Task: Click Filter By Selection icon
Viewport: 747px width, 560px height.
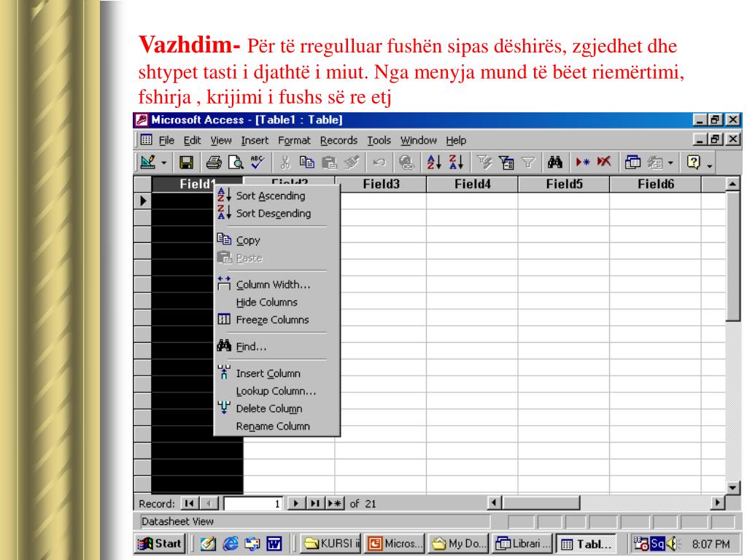Action: (484, 163)
